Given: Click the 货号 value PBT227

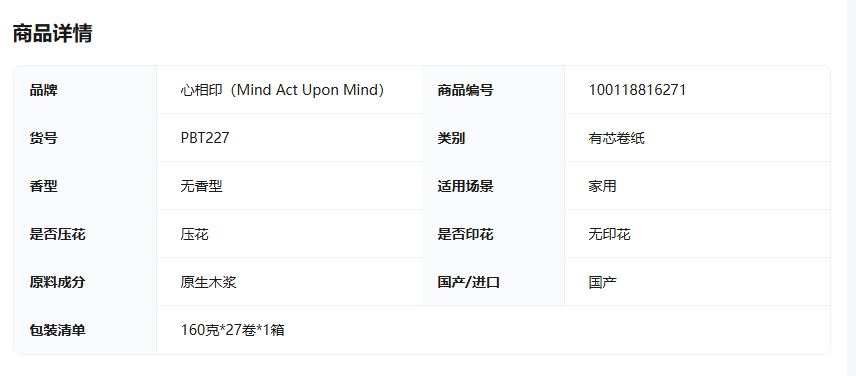Looking at the screenshot, I should (205, 138).
